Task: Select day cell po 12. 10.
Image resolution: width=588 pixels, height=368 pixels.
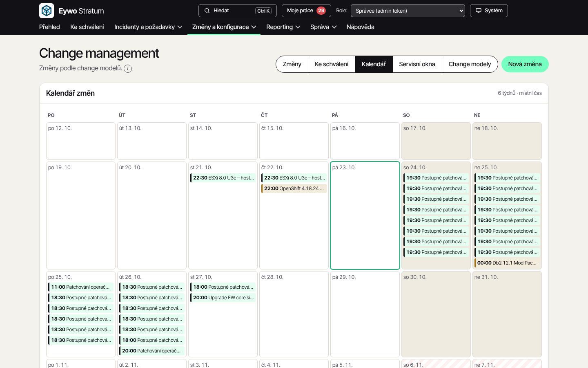Action: pos(81,141)
